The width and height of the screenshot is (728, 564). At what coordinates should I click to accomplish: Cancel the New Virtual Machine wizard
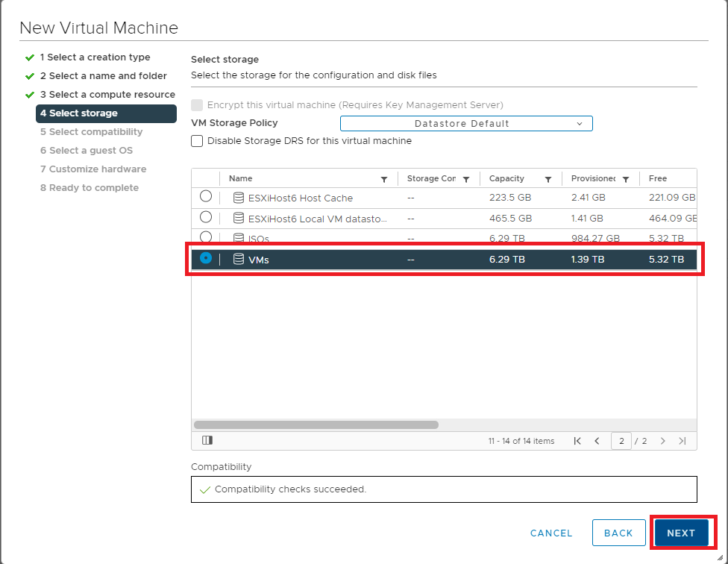(x=551, y=533)
